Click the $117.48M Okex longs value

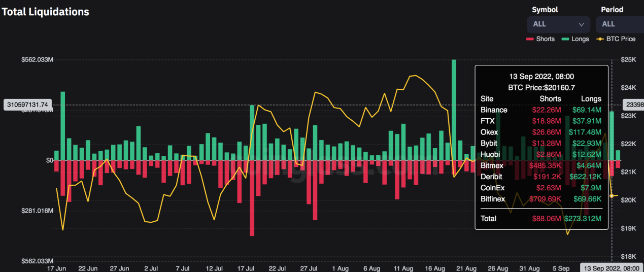[x=585, y=132]
